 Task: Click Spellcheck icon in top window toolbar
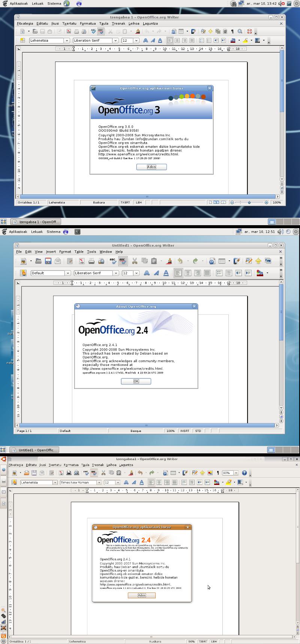coord(93,32)
